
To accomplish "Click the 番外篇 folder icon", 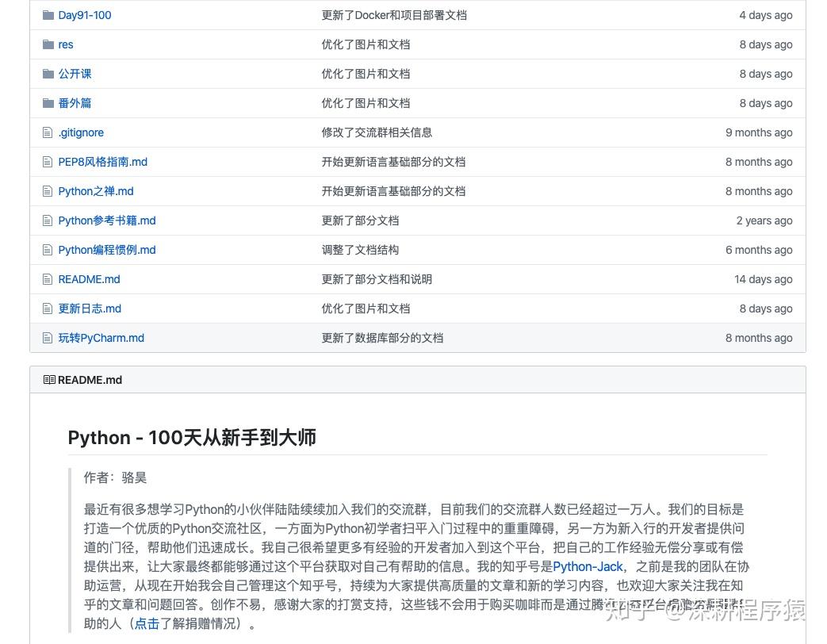I will coord(48,103).
